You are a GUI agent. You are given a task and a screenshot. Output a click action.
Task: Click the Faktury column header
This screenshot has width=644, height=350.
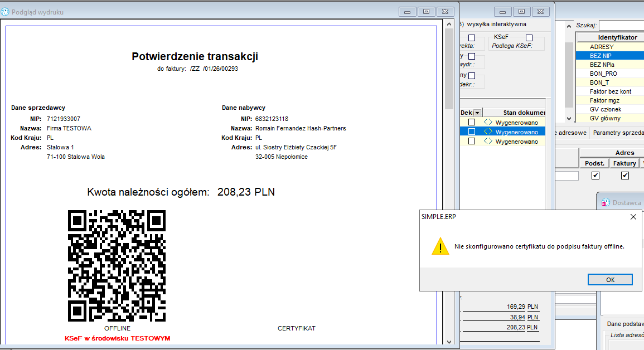(624, 163)
